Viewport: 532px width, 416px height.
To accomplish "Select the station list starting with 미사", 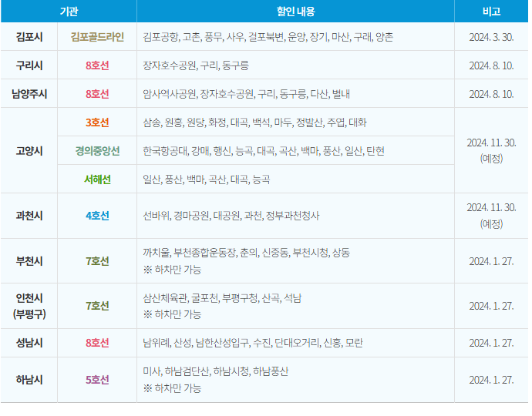I will pos(215,371).
